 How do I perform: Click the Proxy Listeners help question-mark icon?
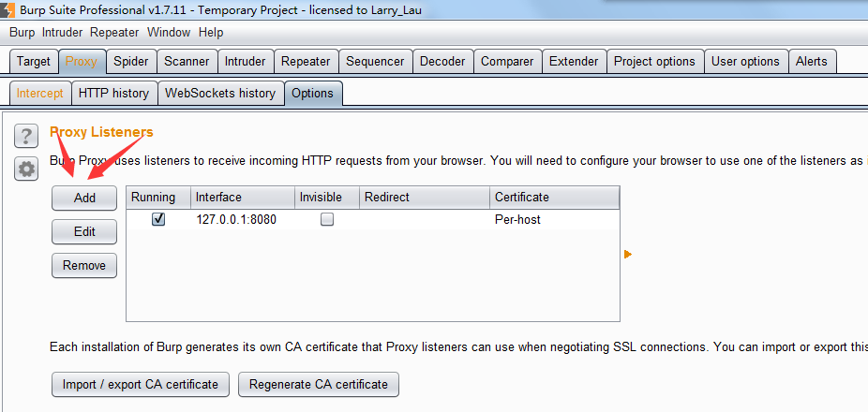(26, 136)
